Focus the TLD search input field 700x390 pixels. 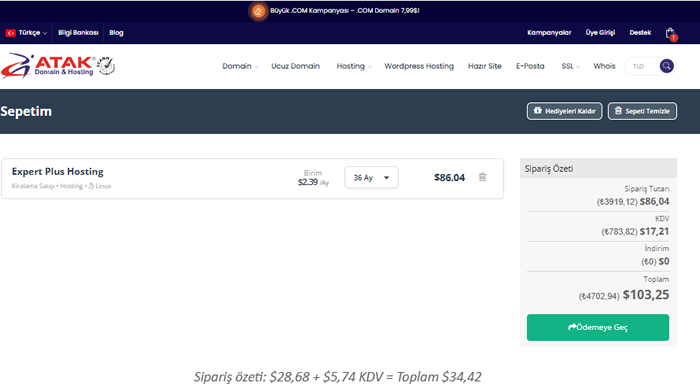coord(642,66)
